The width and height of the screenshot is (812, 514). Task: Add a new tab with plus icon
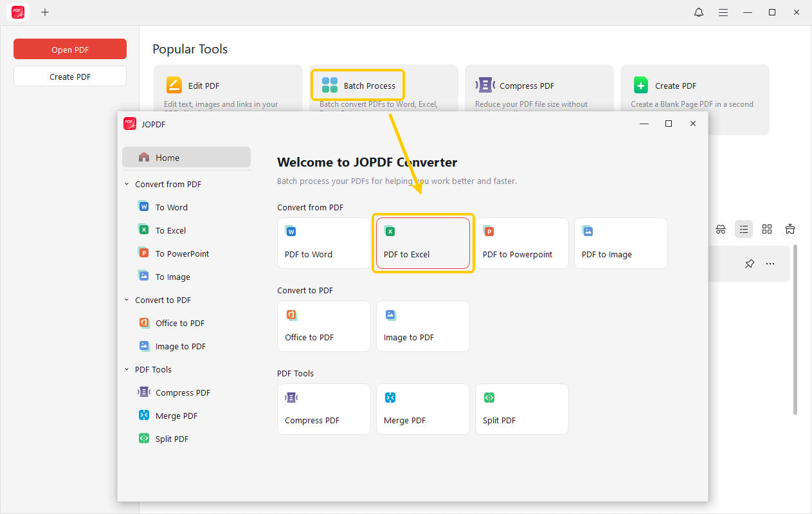(45, 12)
